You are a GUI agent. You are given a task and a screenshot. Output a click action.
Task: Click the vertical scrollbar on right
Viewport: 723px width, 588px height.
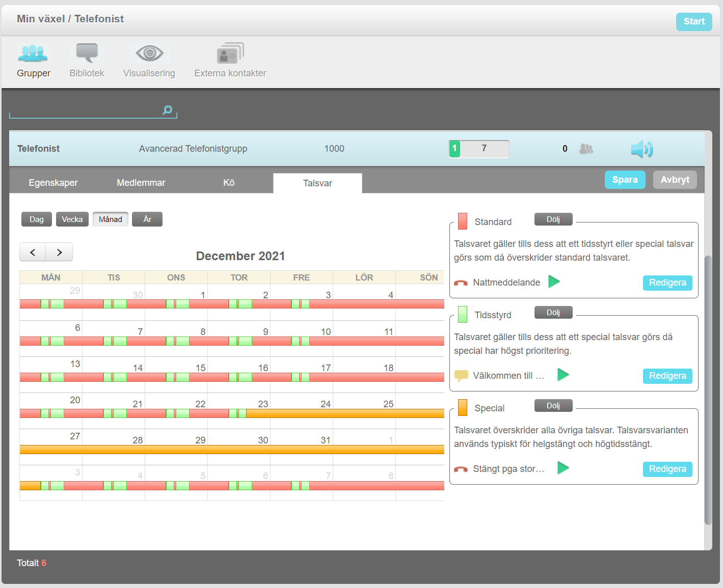click(708, 389)
